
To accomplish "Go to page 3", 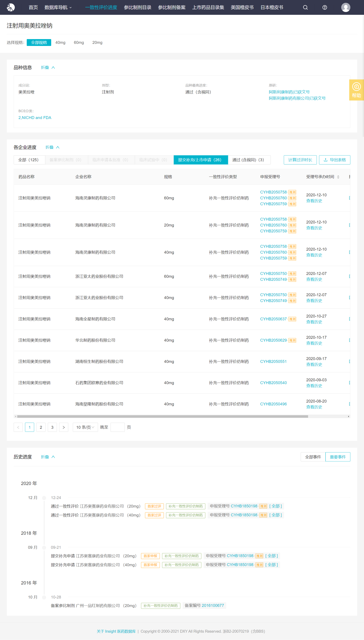I will [x=52, y=427].
